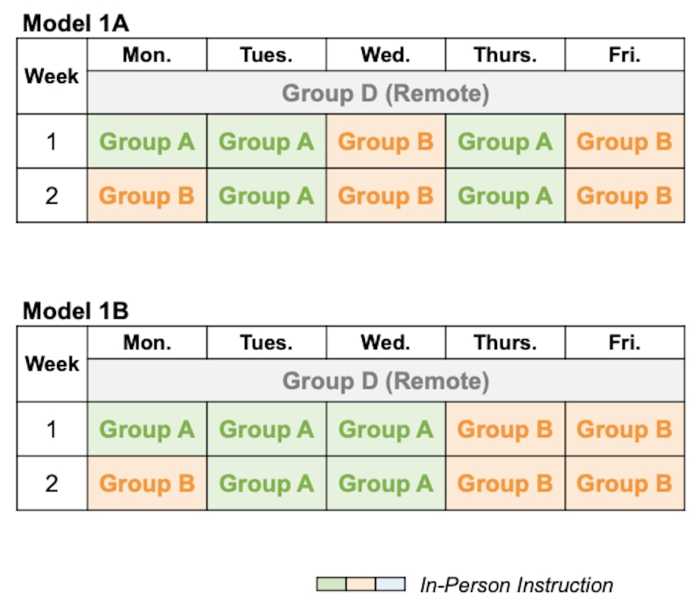Select the Model 1B title

[x=76, y=310]
